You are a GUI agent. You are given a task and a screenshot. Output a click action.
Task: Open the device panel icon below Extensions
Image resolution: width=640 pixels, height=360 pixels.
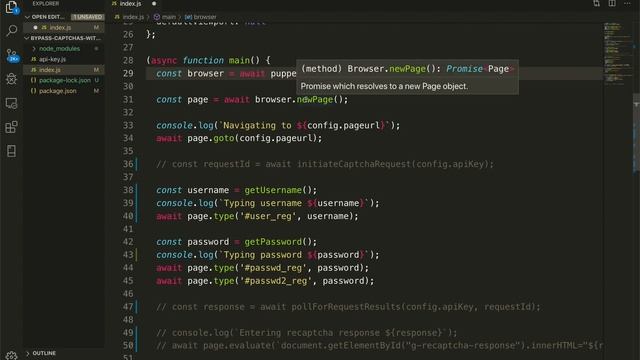tap(11, 151)
